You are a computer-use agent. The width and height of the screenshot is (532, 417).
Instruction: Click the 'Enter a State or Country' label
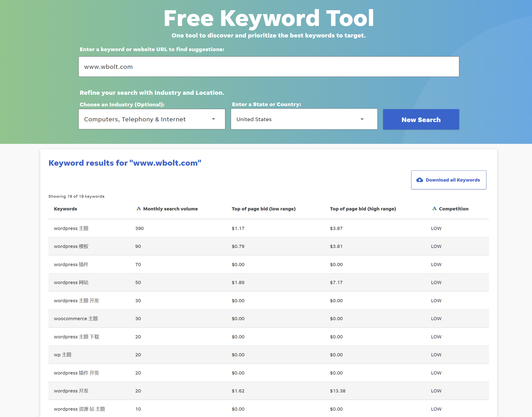coord(266,104)
